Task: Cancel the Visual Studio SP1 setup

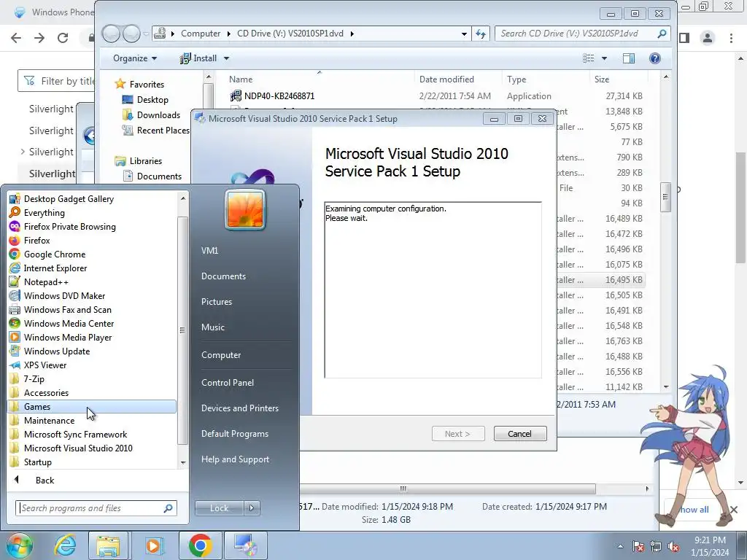Action: coord(519,434)
